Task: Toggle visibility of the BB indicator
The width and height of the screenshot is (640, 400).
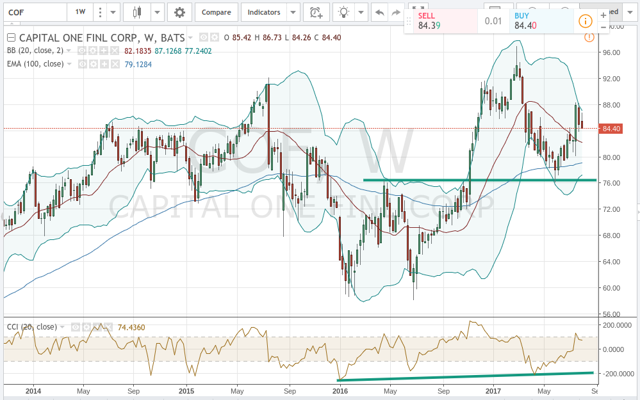Action: [82, 51]
